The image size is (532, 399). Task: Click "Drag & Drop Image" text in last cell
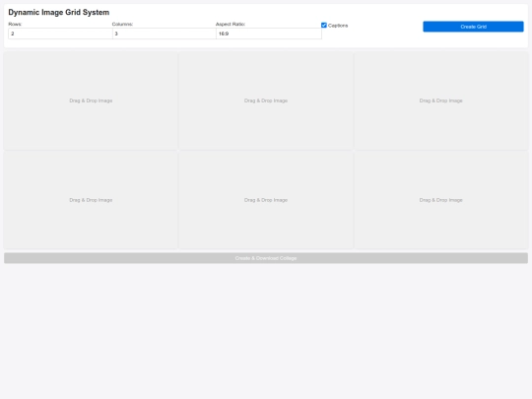(x=440, y=200)
